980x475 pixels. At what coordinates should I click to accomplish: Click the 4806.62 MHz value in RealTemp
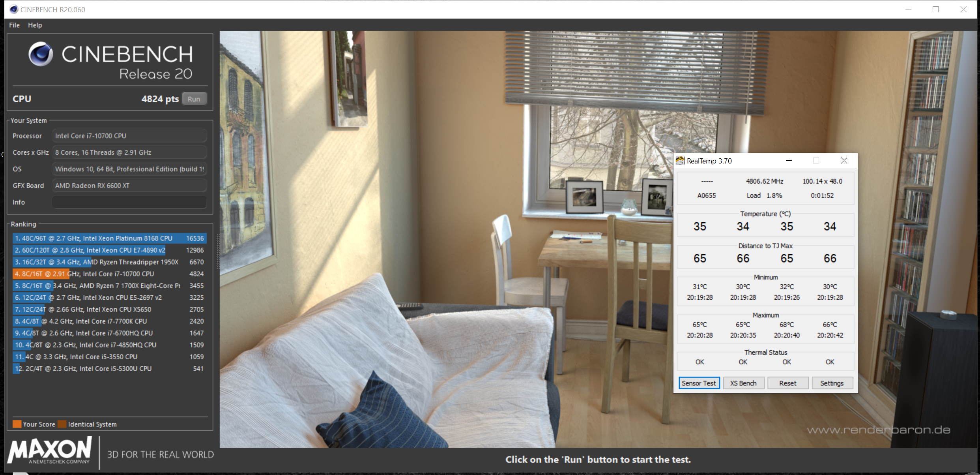[x=764, y=181]
